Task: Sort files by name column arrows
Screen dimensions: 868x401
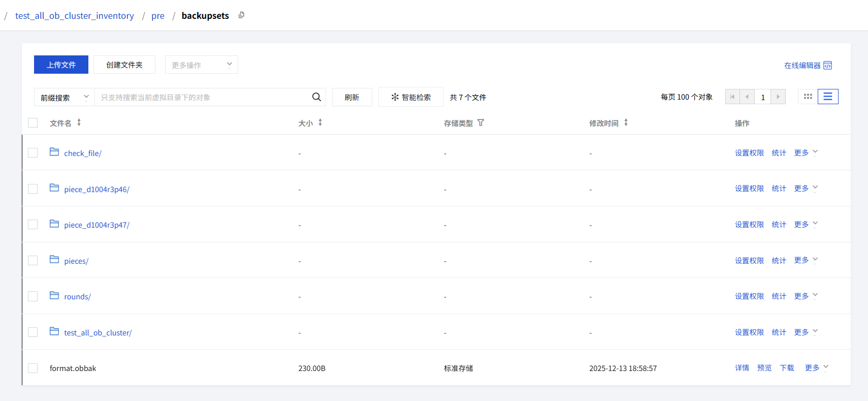Action: (x=79, y=122)
